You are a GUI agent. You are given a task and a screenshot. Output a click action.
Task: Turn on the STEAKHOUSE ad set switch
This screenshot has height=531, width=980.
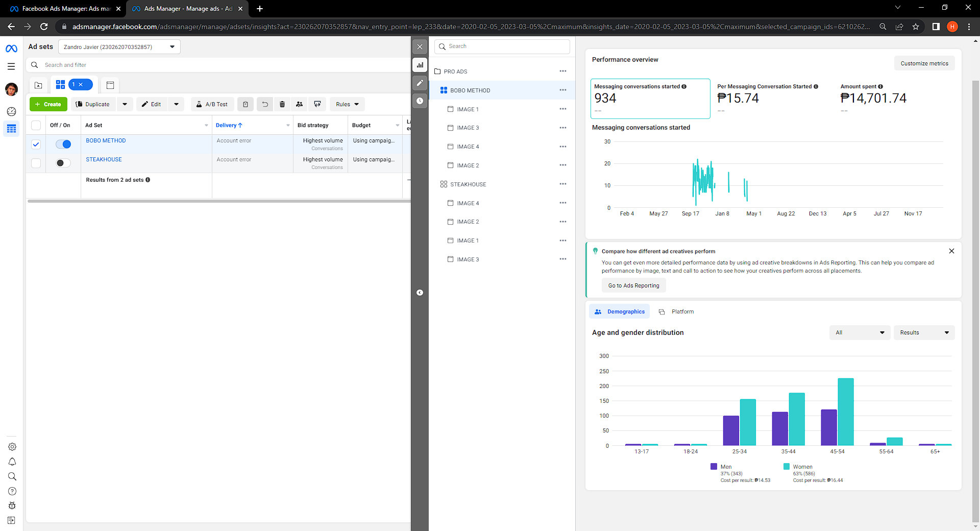coord(63,163)
